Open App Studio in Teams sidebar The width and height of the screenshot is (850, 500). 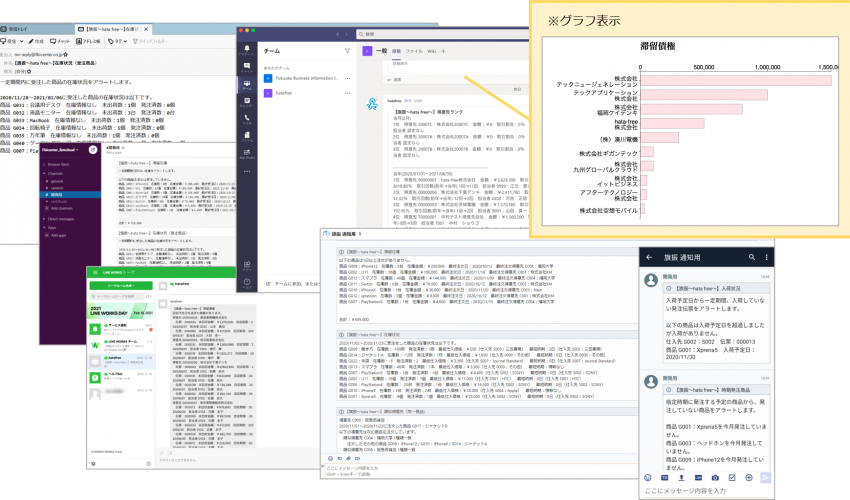[247, 154]
